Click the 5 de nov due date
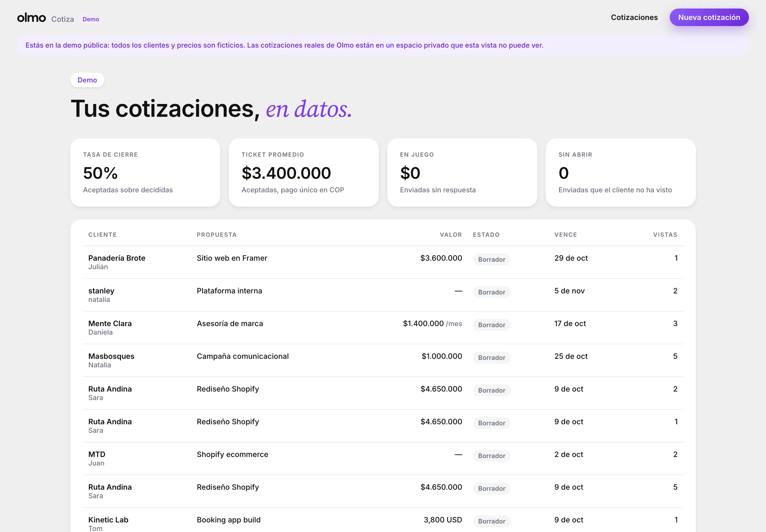 [x=569, y=291]
